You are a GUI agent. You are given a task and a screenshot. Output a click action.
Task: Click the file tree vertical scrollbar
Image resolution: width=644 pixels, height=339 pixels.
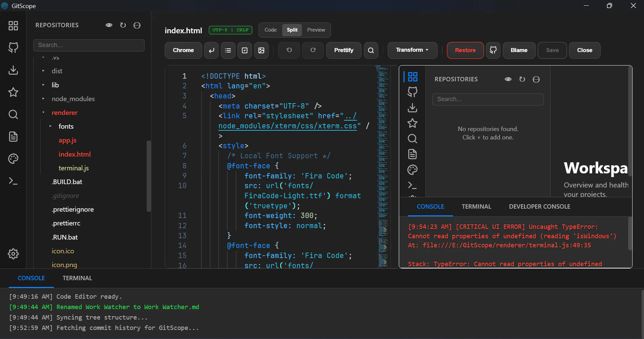[x=149, y=176]
